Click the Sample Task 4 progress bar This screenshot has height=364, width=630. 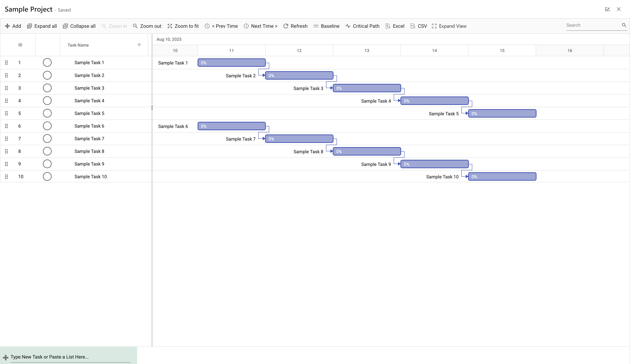(434, 101)
